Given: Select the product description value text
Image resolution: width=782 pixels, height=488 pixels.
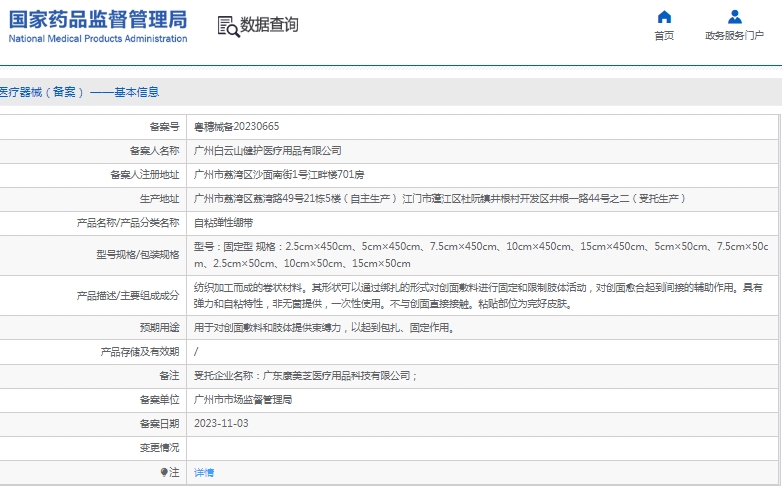Looking at the screenshot, I should [478, 295].
